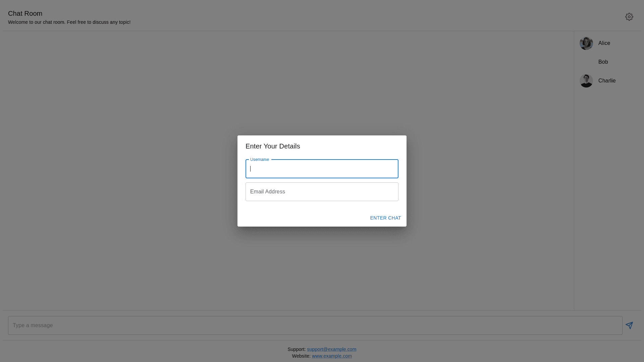Focus the Username input field
Screen dimensions: 644x362
322,169
